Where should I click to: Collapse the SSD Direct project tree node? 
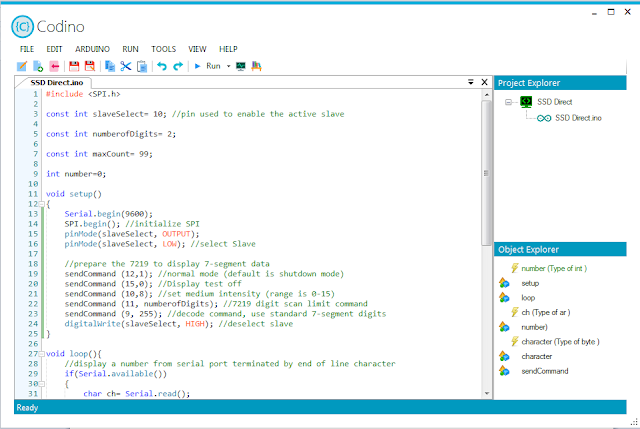(x=508, y=102)
